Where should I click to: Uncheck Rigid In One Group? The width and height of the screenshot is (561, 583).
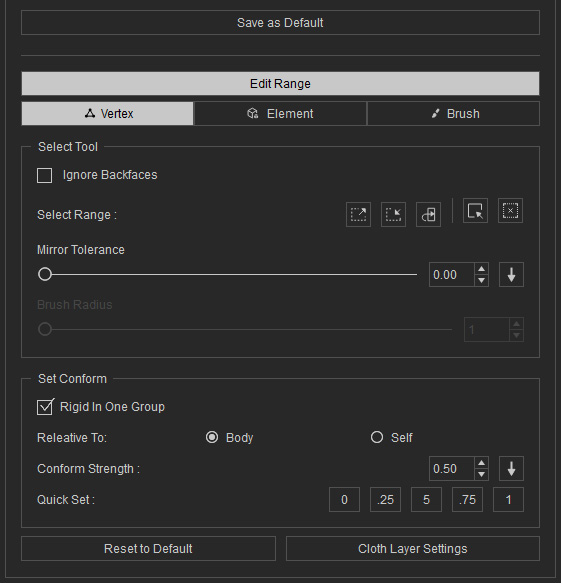(x=45, y=407)
